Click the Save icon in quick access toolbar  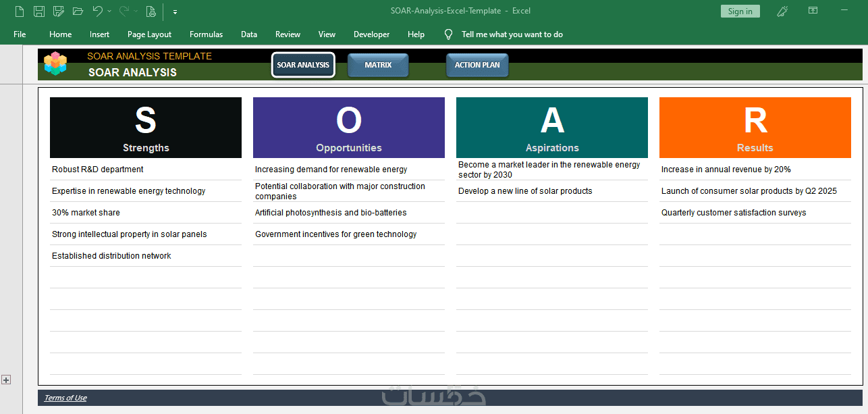coord(39,11)
